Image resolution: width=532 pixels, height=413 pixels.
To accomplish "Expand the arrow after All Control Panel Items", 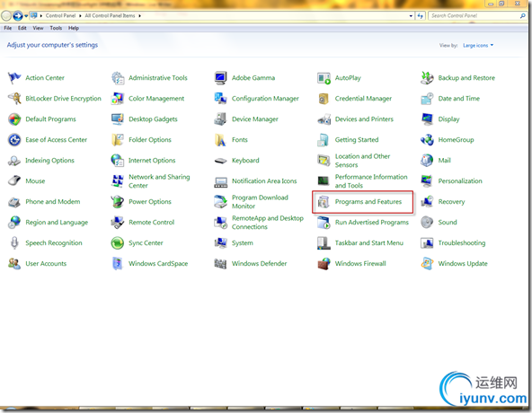I will pos(139,16).
